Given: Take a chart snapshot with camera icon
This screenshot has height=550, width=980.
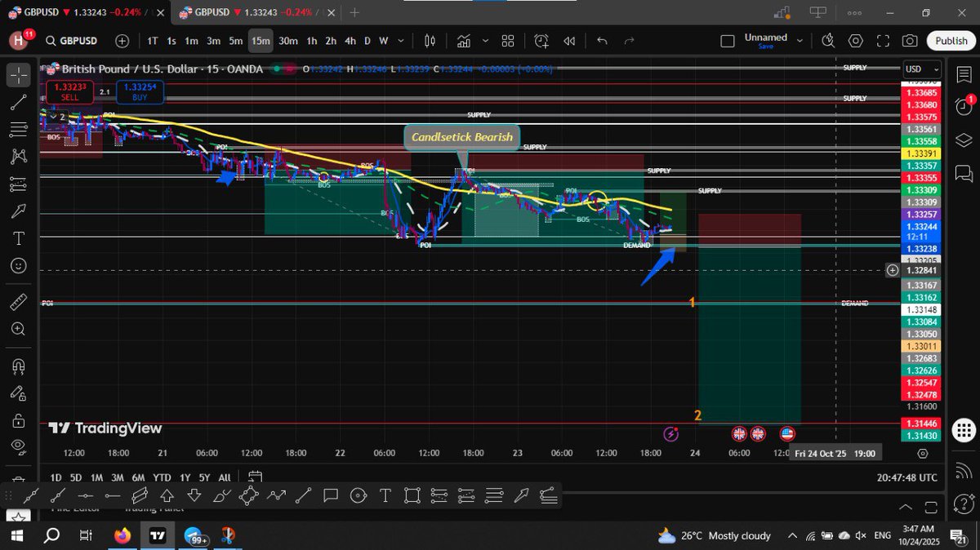Looking at the screenshot, I should tap(910, 41).
